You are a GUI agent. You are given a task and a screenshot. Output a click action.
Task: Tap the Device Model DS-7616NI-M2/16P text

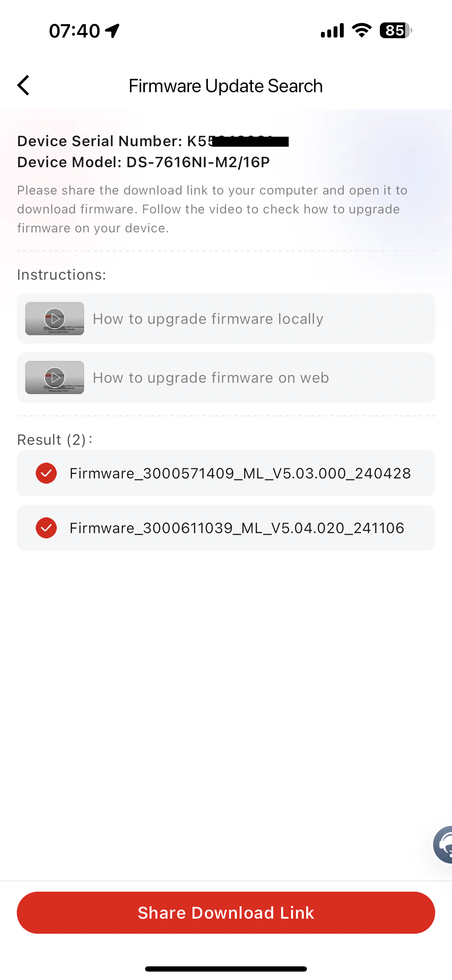(x=143, y=162)
